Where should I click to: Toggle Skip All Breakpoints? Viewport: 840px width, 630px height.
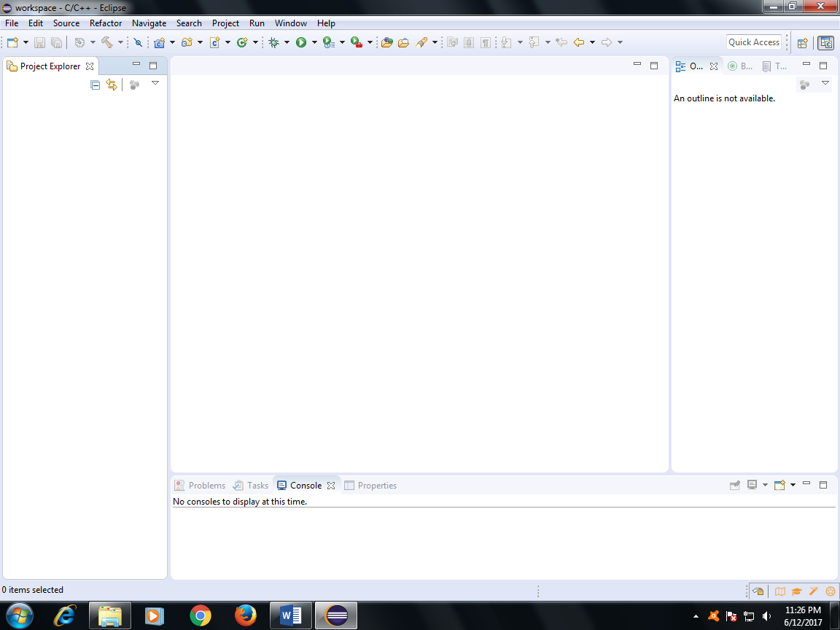(137, 42)
